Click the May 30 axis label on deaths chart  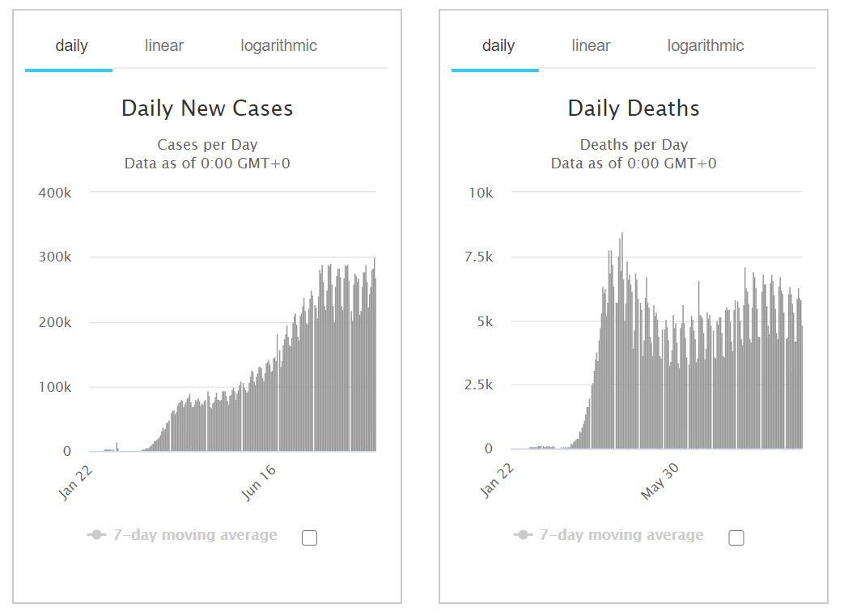click(x=660, y=482)
